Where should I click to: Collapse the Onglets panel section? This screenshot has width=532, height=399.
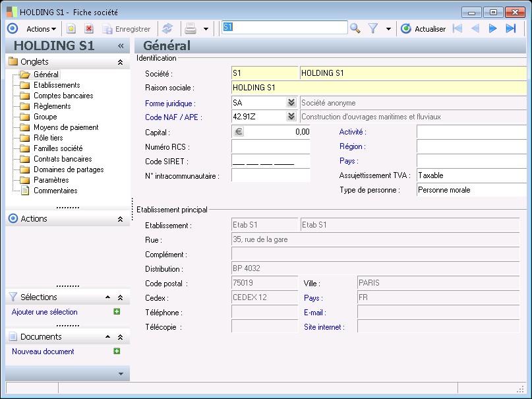[x=120, y=62]
